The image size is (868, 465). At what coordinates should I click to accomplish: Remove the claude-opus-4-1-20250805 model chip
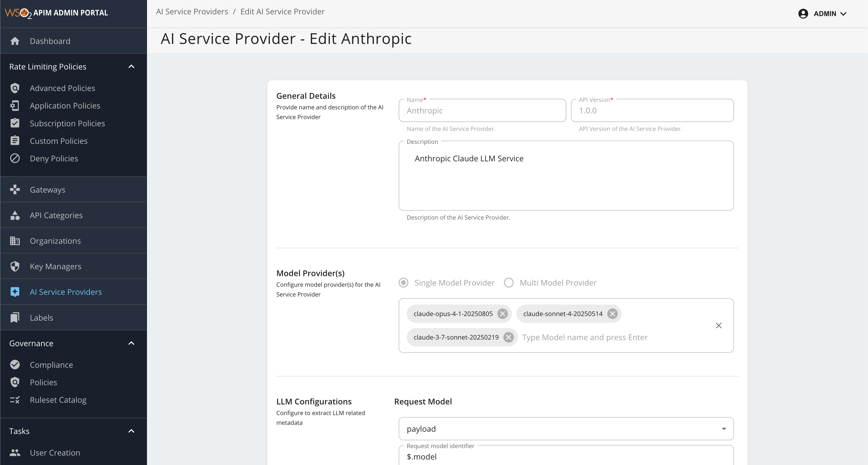click(502, 314)
